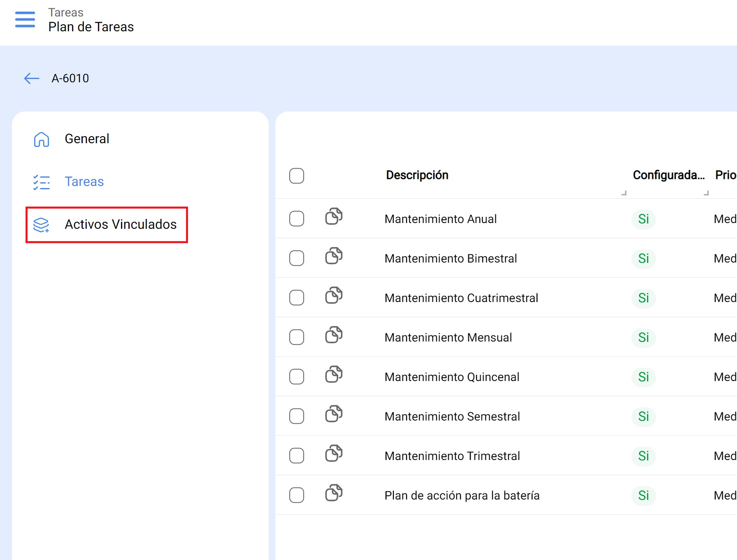This screenshot has width=737, height=560.
Task: Switch to the Tareas sidebar section
Action: click(84, 182)
